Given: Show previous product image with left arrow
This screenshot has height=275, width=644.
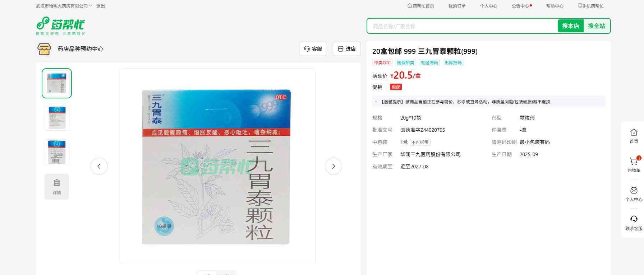Looking at the screenshot, I should (99, 166).
